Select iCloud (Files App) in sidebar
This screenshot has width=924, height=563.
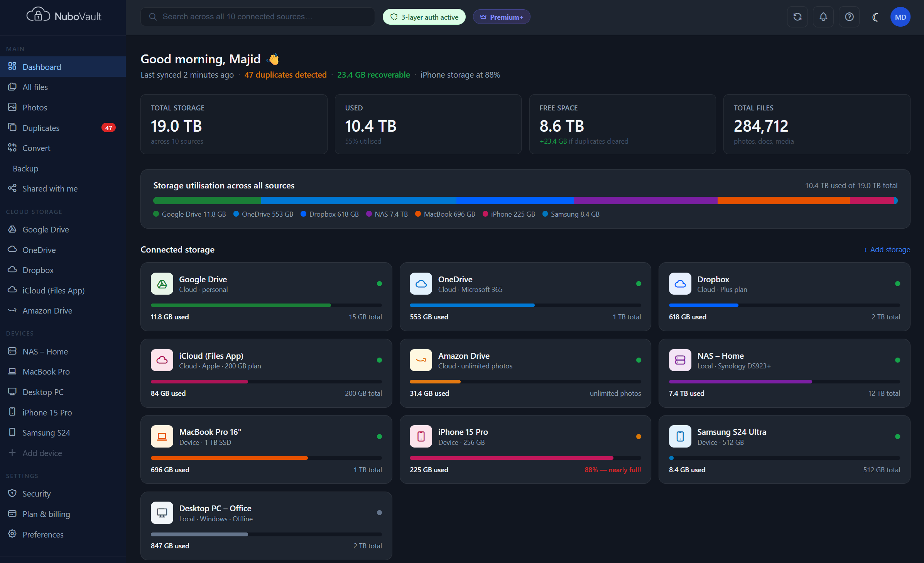tap(63, 290)
